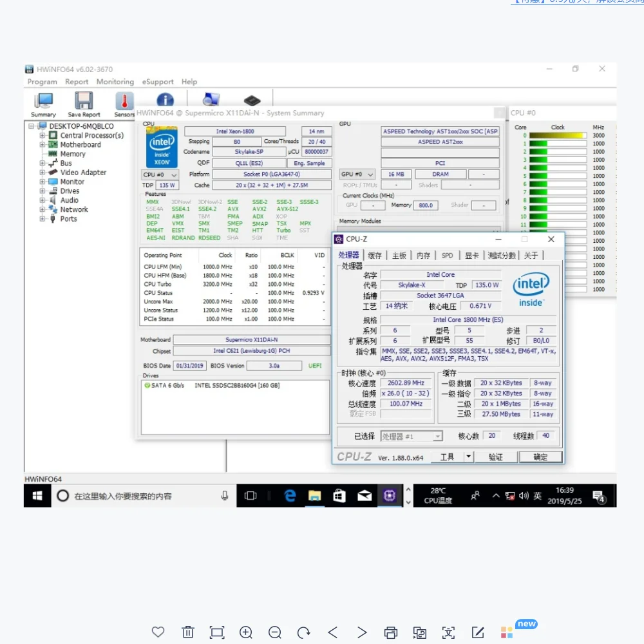Image resolution: width=644 pixels, height=644 pixels.
Task: Select Ports in the HWiNFO tree
Action: click(x=68, y=218)
